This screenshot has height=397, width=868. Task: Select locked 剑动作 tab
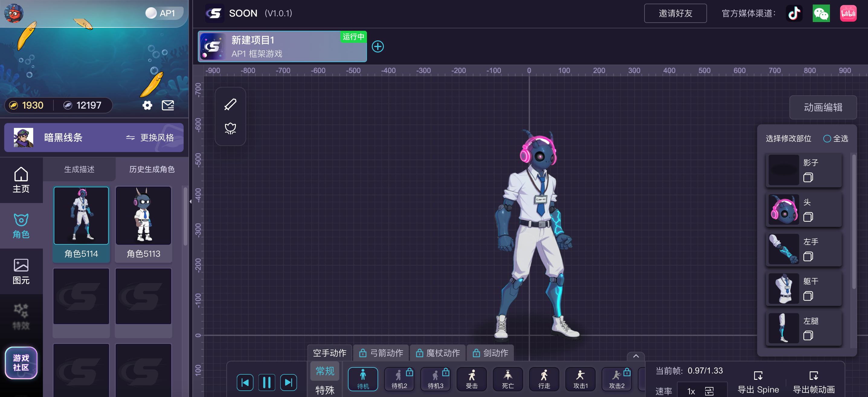tap(490, 353)
